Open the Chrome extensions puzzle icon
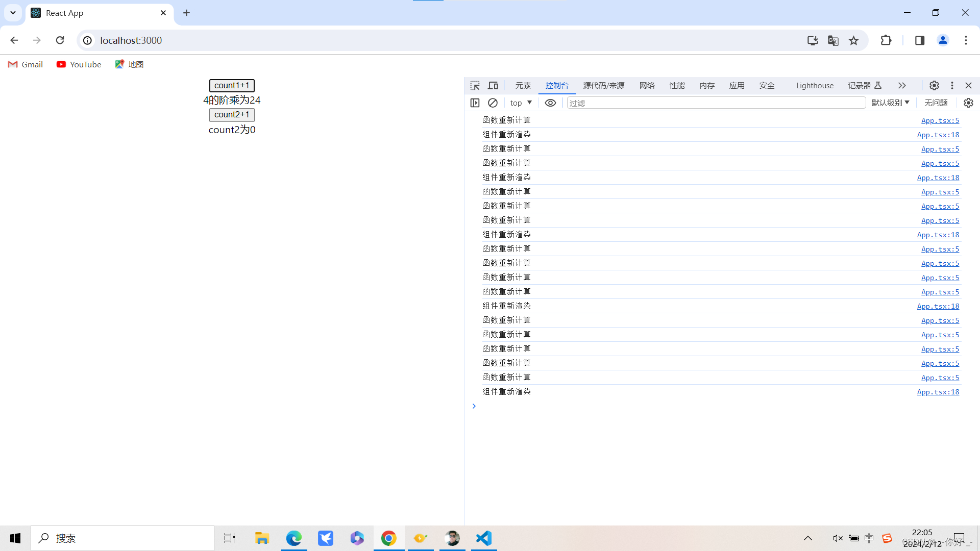This screenshot has height=551, width=980. pyautogui.click(x=886, y=40)
